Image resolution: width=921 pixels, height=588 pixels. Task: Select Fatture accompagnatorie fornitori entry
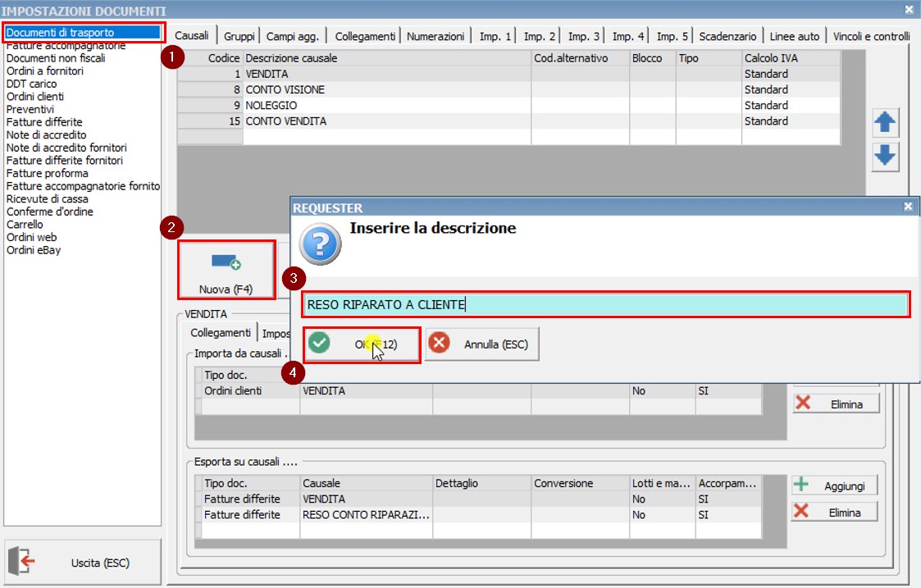82,186
